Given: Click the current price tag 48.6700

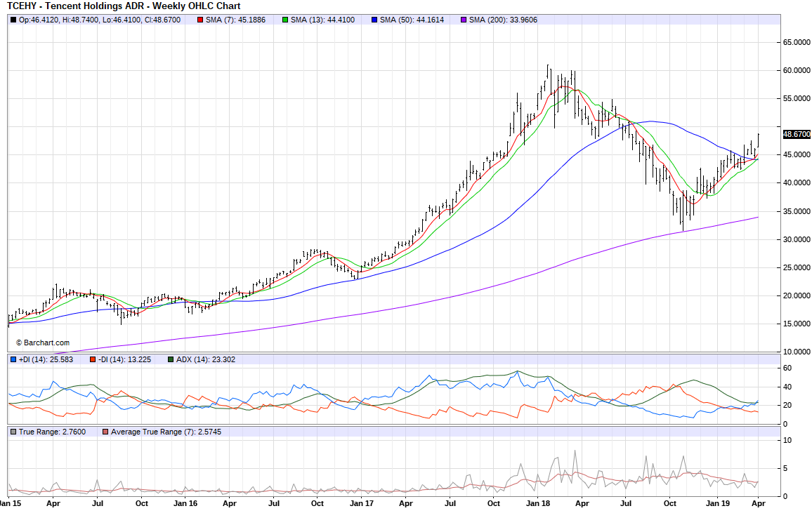Looking at the screenshot, I should tap(797, 135).
